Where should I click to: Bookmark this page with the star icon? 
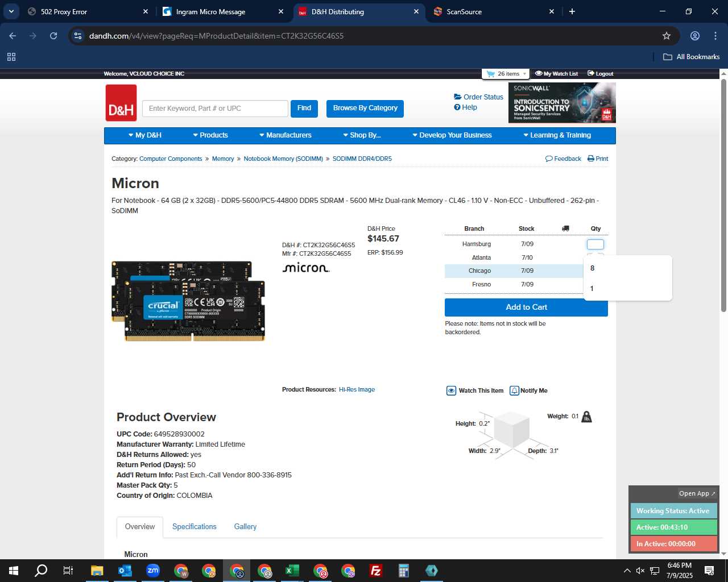[x=667, y=36]
